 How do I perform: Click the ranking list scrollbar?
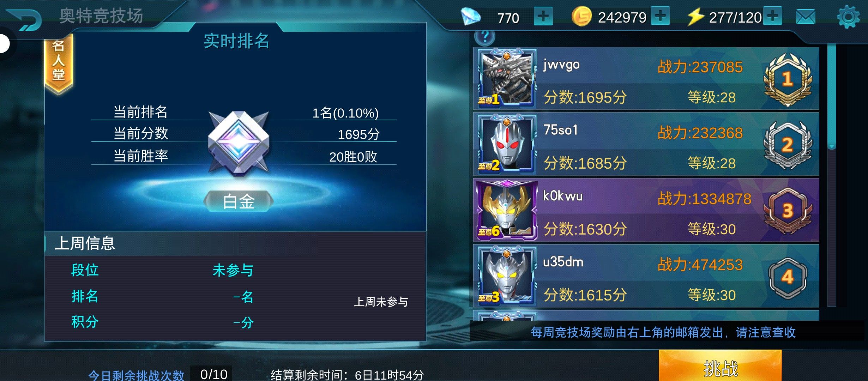832,175
